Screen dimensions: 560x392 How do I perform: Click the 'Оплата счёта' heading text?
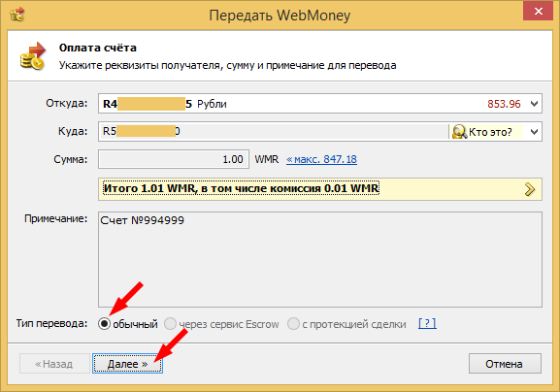pos(97,48)
